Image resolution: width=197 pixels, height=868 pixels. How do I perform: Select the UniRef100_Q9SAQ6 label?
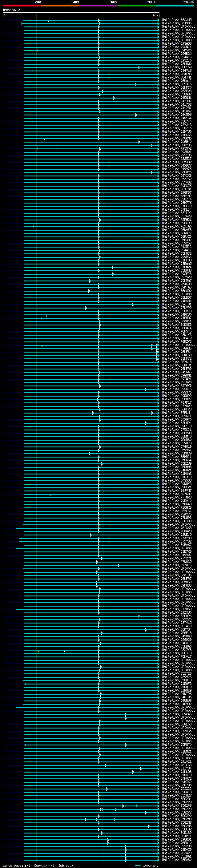177,43
